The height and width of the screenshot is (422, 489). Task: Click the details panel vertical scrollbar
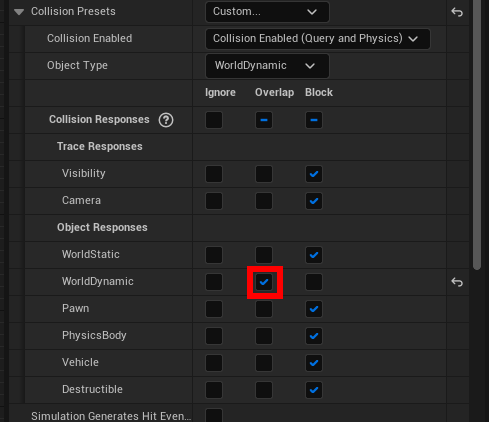click(477, 133)
